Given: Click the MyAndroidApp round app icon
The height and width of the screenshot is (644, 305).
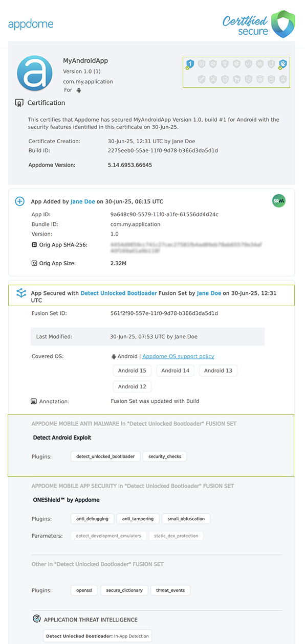Looking at the screenshot, I should point(35,73).
